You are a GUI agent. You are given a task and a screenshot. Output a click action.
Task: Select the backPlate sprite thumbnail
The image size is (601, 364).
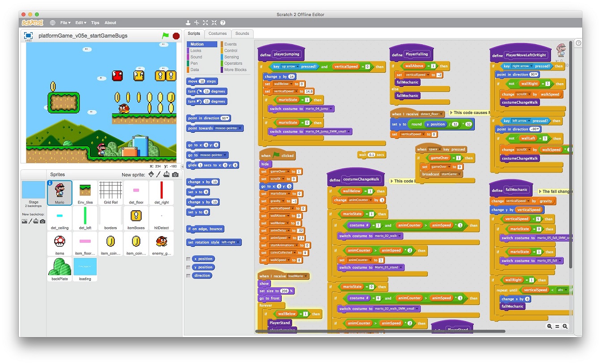pyautogui.click(x=59, y=269)
